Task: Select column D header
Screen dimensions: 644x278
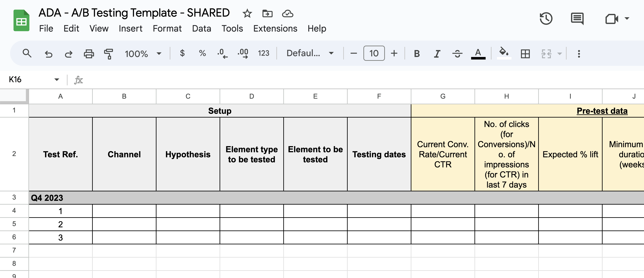Action: tap(252, 97)
